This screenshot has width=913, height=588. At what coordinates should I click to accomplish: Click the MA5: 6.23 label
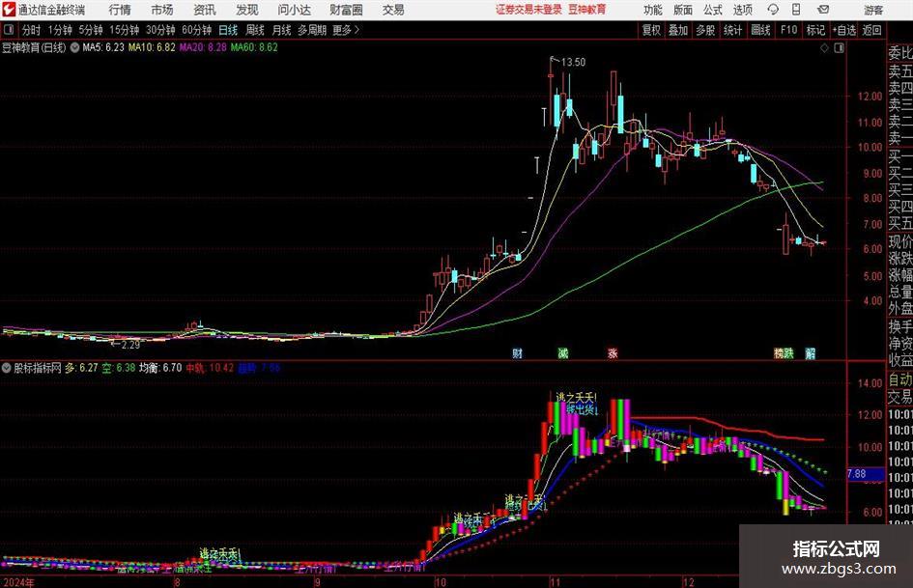point(103,47)
